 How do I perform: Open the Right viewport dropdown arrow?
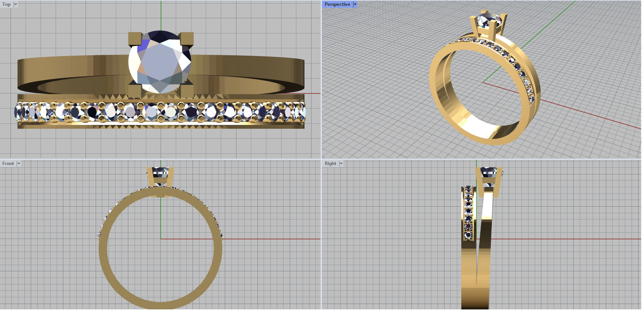point(341,164)
